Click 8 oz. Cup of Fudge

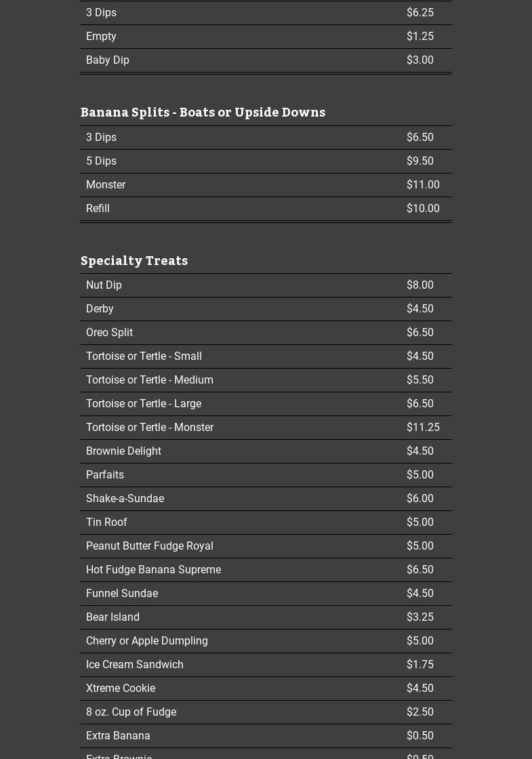click(x=131, y=712)
